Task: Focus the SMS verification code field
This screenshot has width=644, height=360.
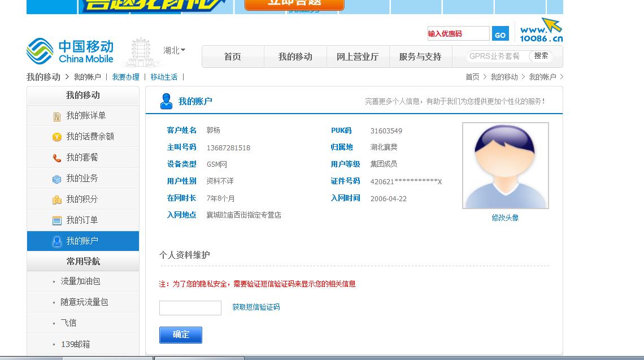Action: coord(190,308)
